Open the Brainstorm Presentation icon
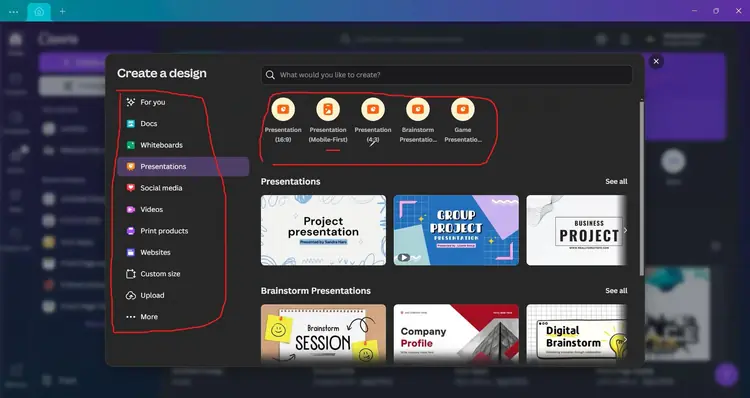Image resolution: width=750 pixels, height=398 pixels. pyautogui.click(x=418, y=109)
